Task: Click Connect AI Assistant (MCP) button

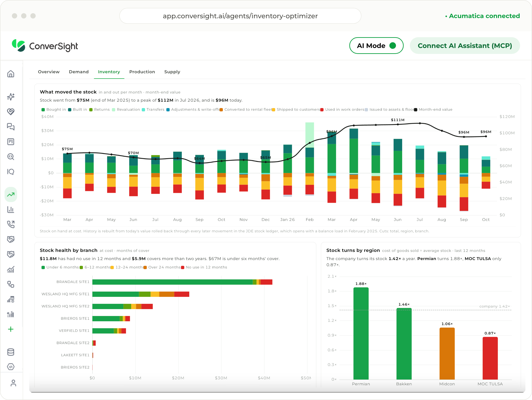Action: 465,46
